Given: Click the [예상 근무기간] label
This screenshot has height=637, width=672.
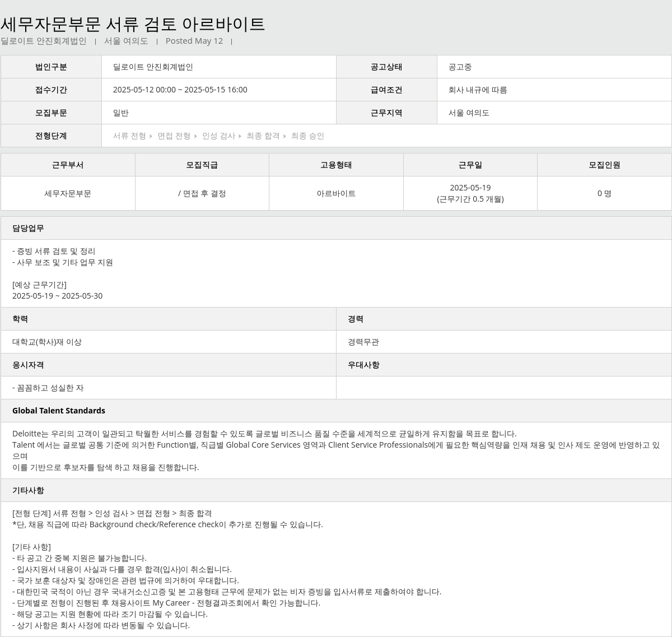Looking at the screenshot, I should click(x=39, y=285).
